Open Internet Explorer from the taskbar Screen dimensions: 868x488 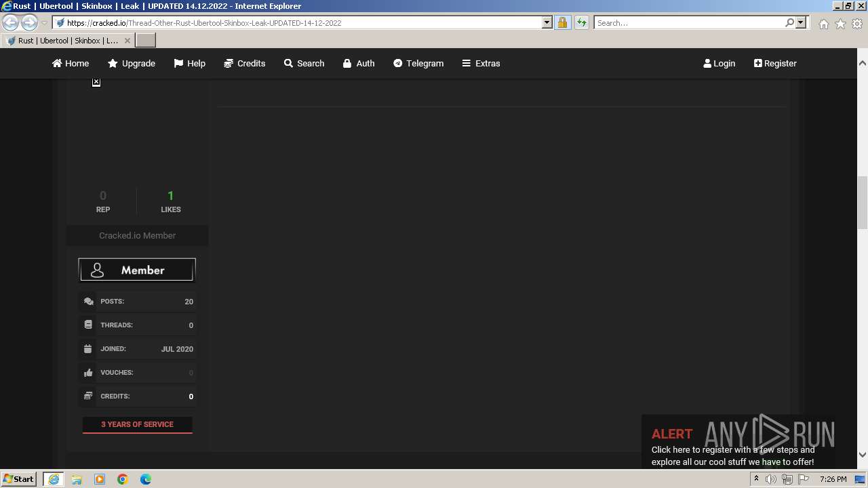(53, 479)
